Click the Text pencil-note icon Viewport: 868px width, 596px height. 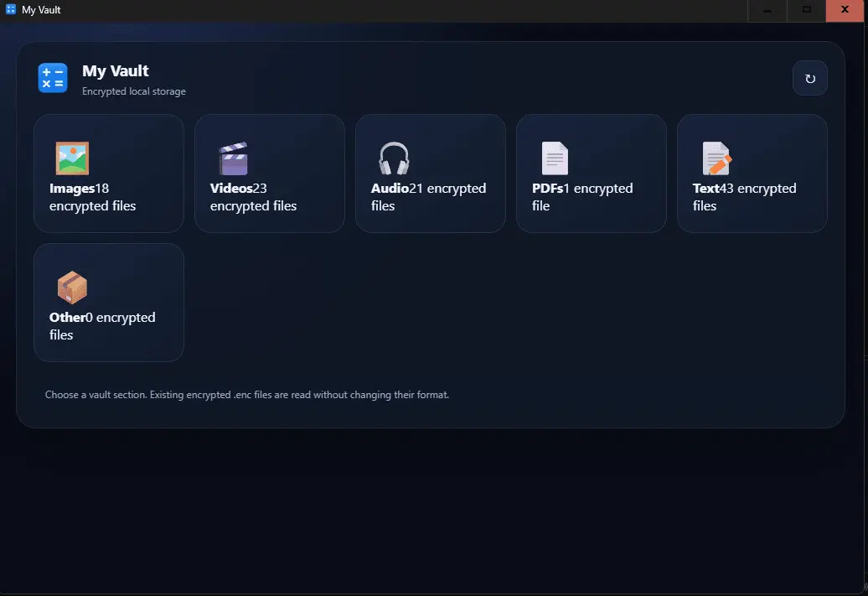point(717,158)
